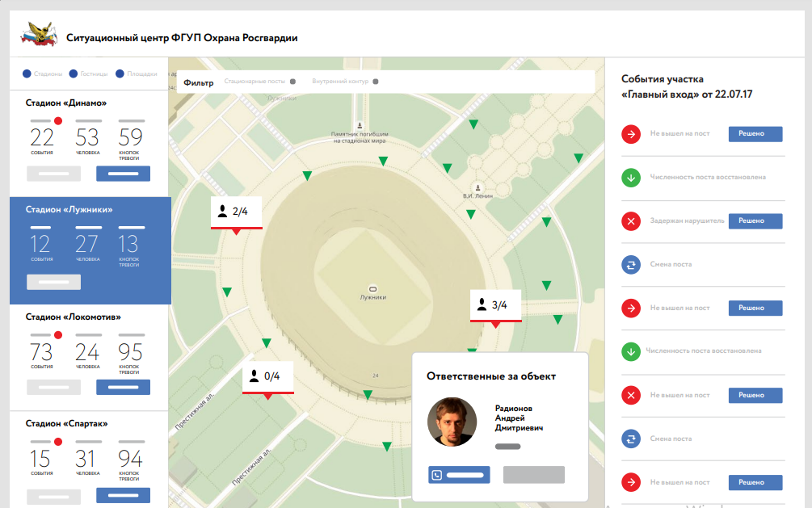Click the blue button under Стадион «Динамо»
Viewport: 812px width, 508px height.
(x=123, y=173)
